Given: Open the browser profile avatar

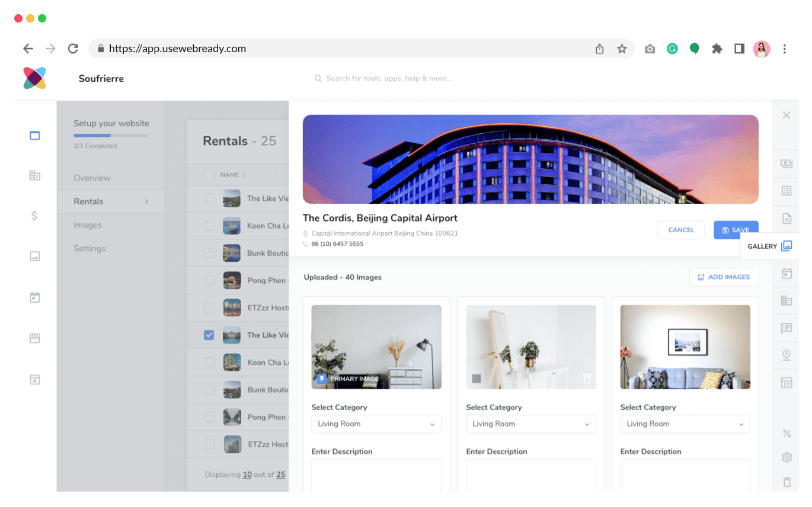Looking at the screenshot, I should tap(762, 49).
